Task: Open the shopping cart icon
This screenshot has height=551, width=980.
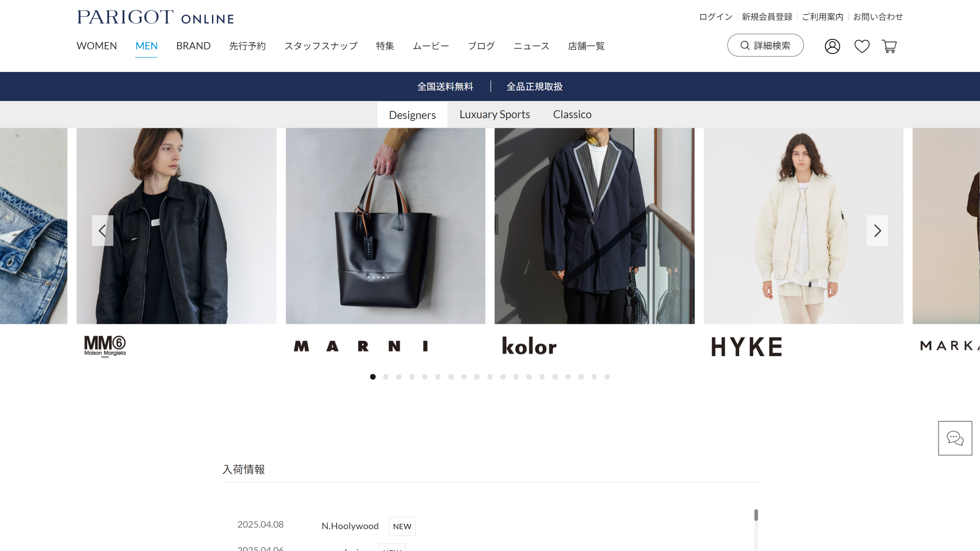Action: (x=889, y=46)
